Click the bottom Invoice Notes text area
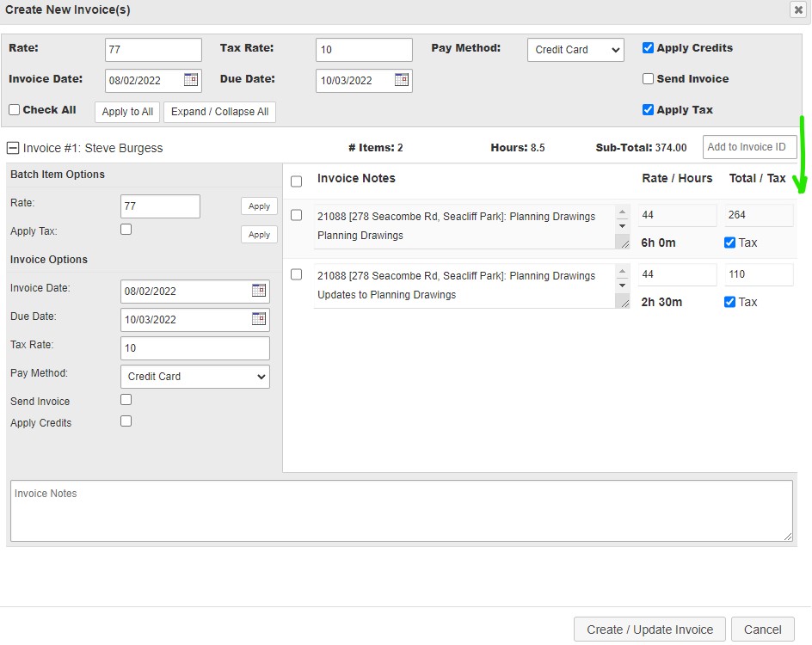The image size is (812, 645). click(401, 511)
